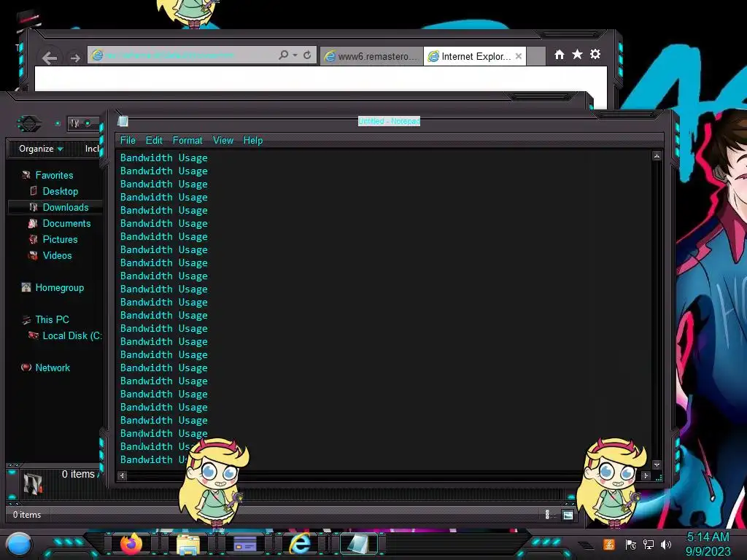Switch to the www6.remastero tab
Image resolution: width=747 pixels, height=560 pixels.
coord(371,56)
